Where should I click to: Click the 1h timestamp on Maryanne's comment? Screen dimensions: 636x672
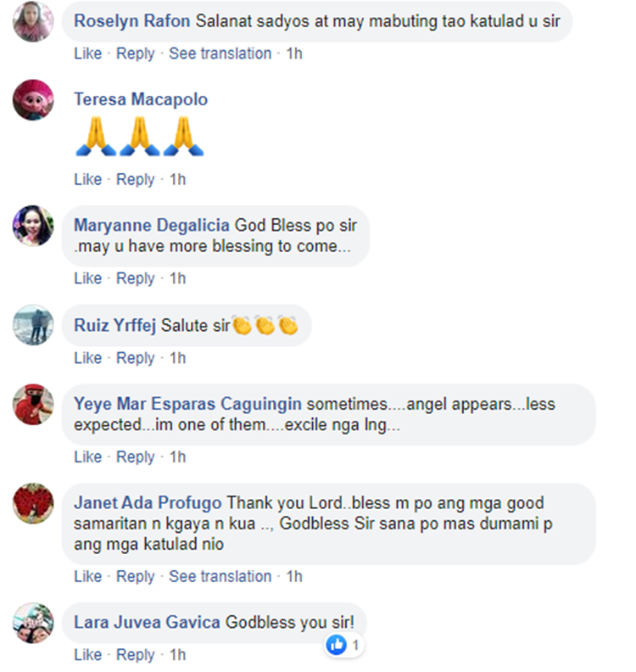tap(178, 278)
